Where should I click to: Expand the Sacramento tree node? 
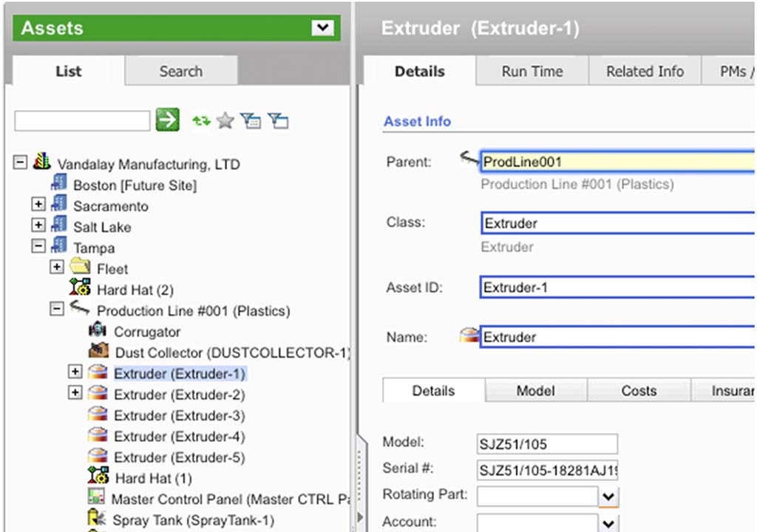38,205
